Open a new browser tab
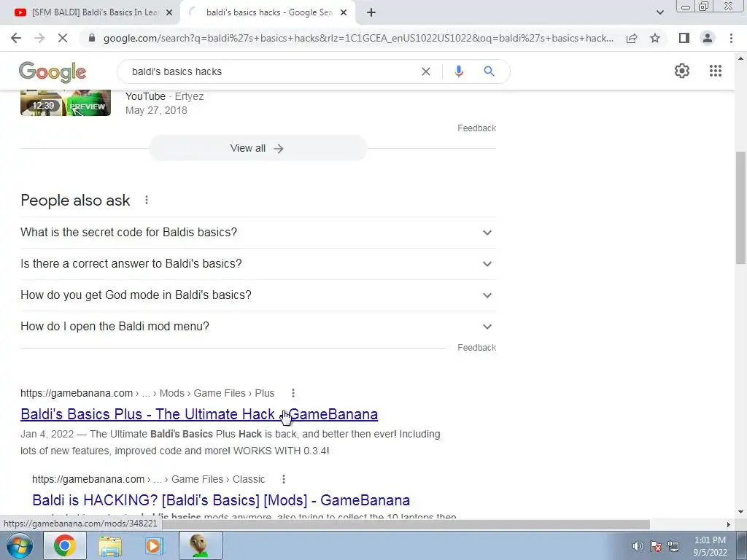 (371, 12)
